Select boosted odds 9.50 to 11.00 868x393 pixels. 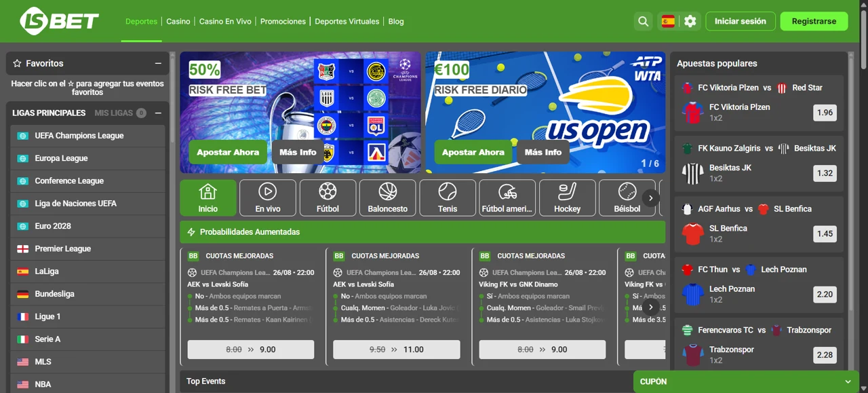pos(397,350)
